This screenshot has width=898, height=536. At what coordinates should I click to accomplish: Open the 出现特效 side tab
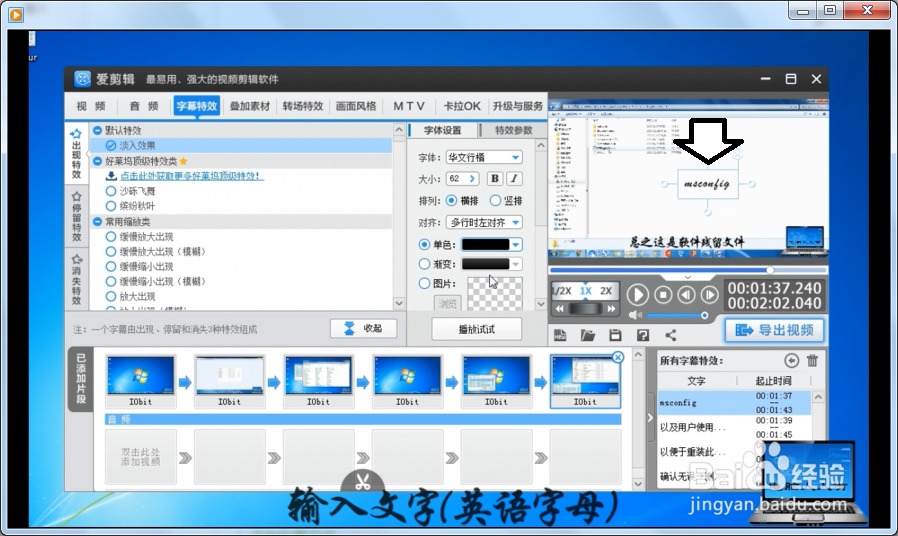76,153
